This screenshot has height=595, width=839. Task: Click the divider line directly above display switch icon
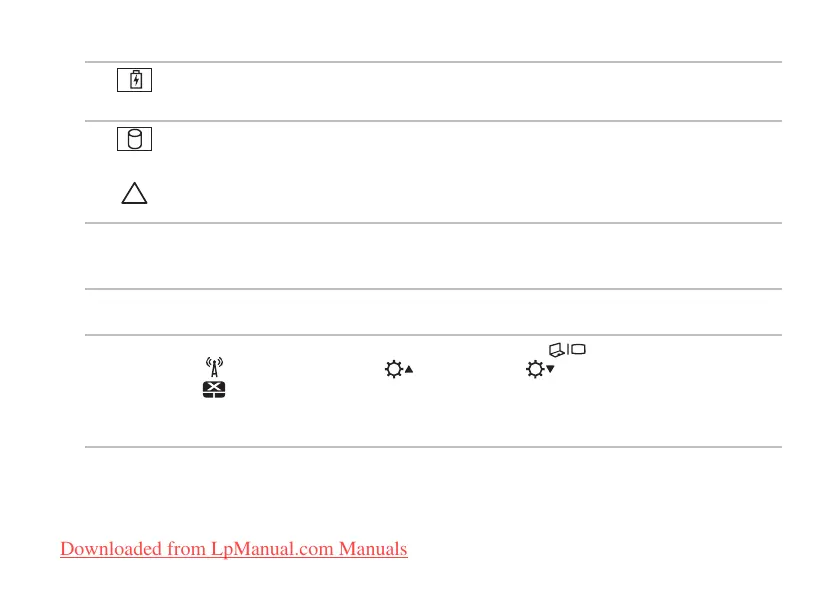click(x=432, y=335)
